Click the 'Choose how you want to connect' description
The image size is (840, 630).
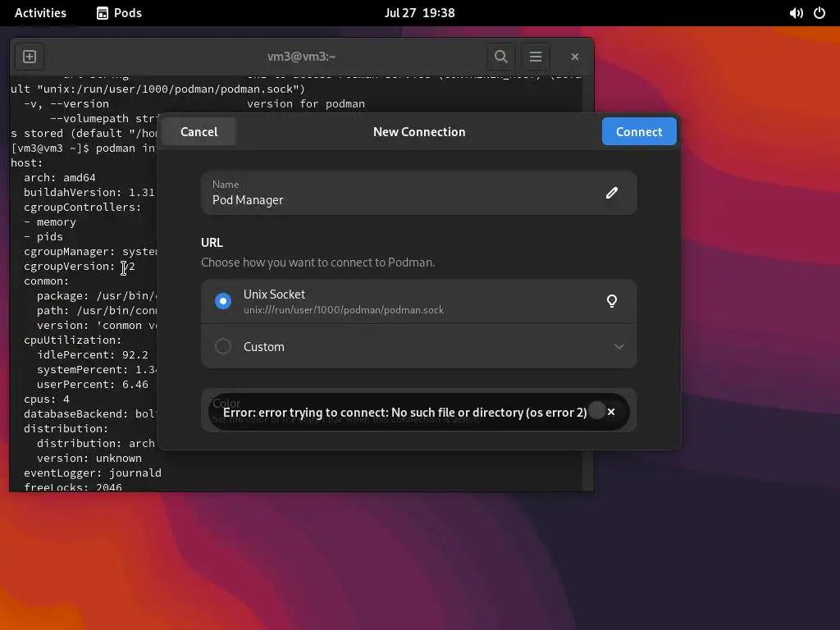pos(317,262)
